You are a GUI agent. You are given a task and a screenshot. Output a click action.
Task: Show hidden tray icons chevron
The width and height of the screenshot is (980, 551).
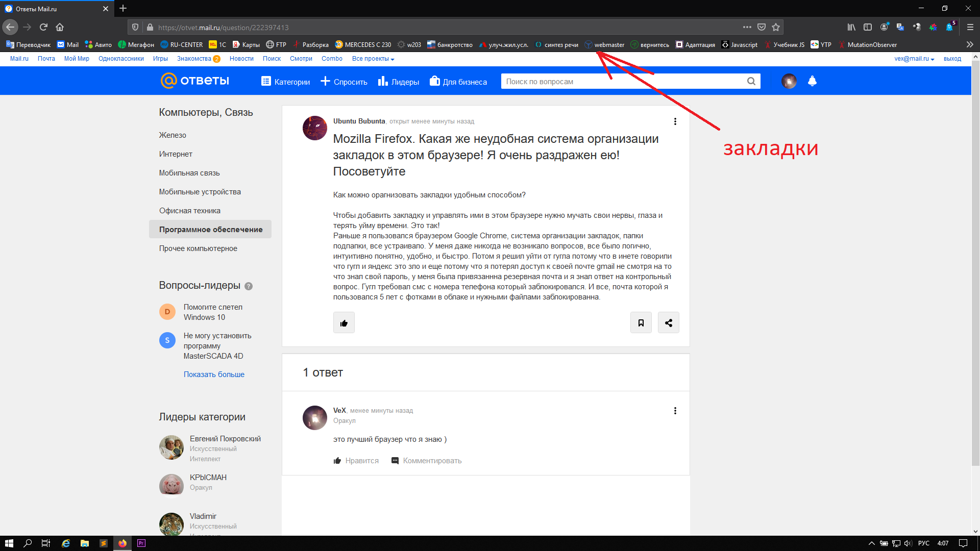tap(871, 543)
